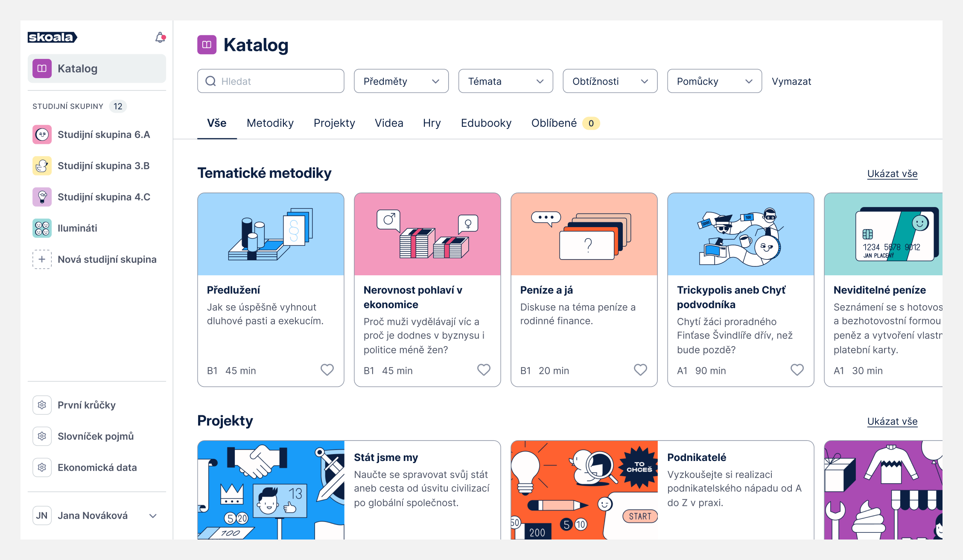Expand the Obtížnosti filter
Screen dimensions: 963x560
coord(610,81)
